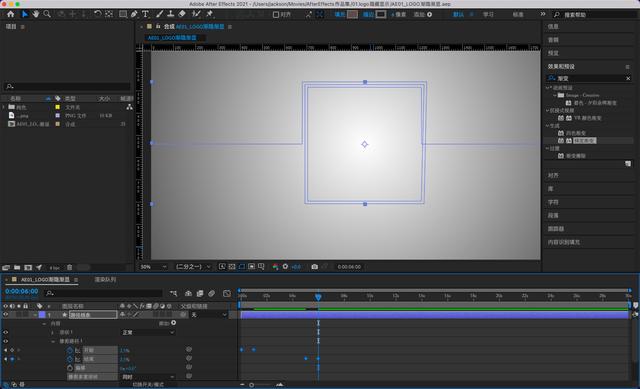Click the 描边 stroke options link
The width and height of the screenshot is (640, 389).
[x=368, y=14]
